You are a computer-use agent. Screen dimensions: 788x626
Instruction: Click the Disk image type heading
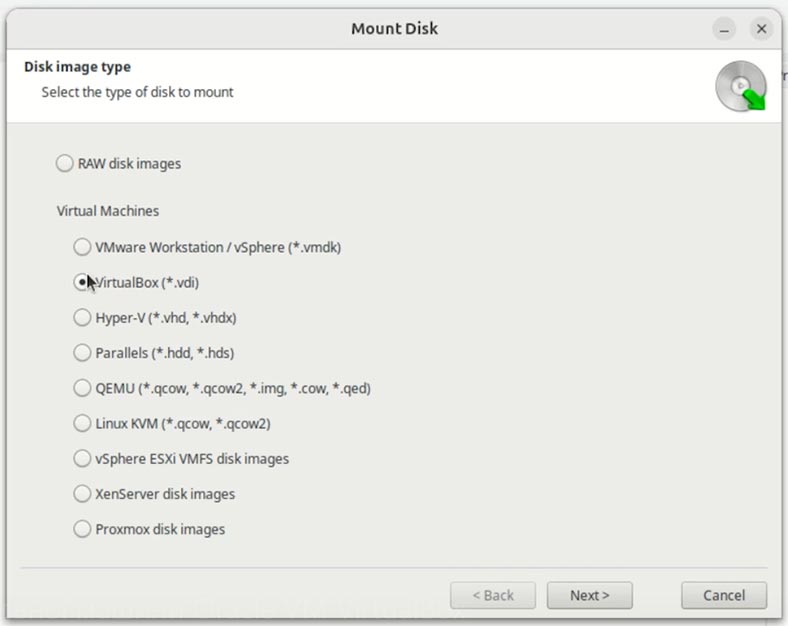[x=77, y=67]
